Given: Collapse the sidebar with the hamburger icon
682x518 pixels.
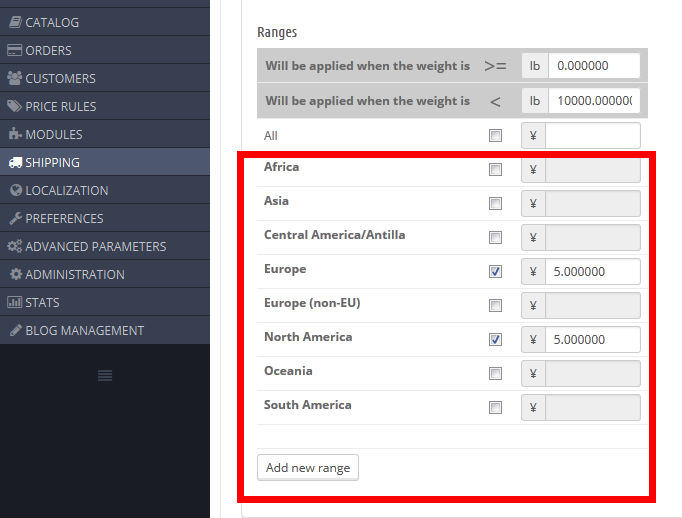Looking at the screenshot, I should pyautogui.click(x=105, y=375).
